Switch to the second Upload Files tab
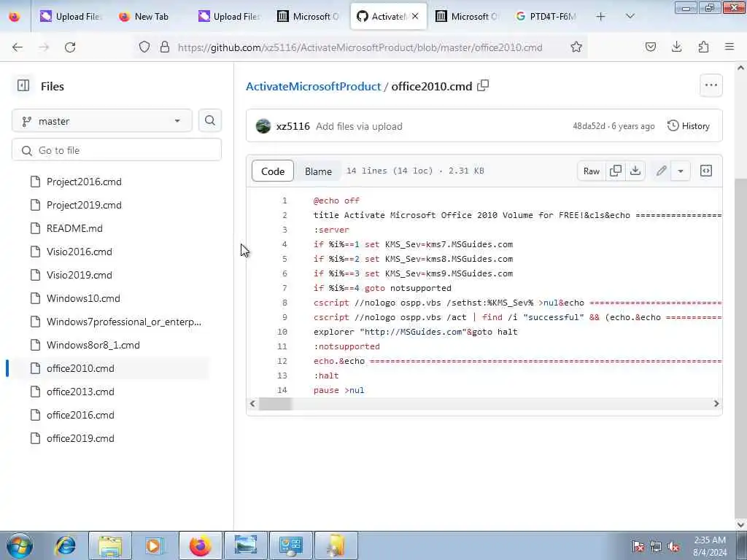Viewport: 747px width, 560px height. point(228,17)
